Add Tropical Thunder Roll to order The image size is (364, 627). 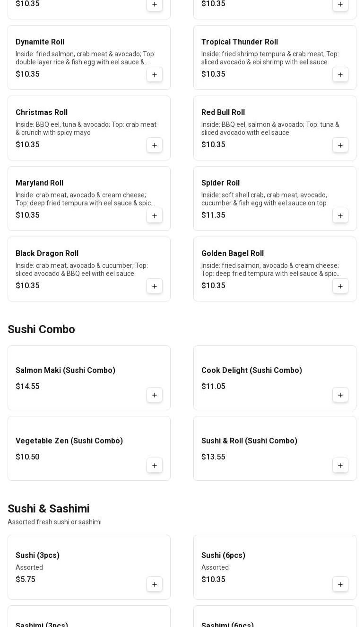tap(340, 75)
